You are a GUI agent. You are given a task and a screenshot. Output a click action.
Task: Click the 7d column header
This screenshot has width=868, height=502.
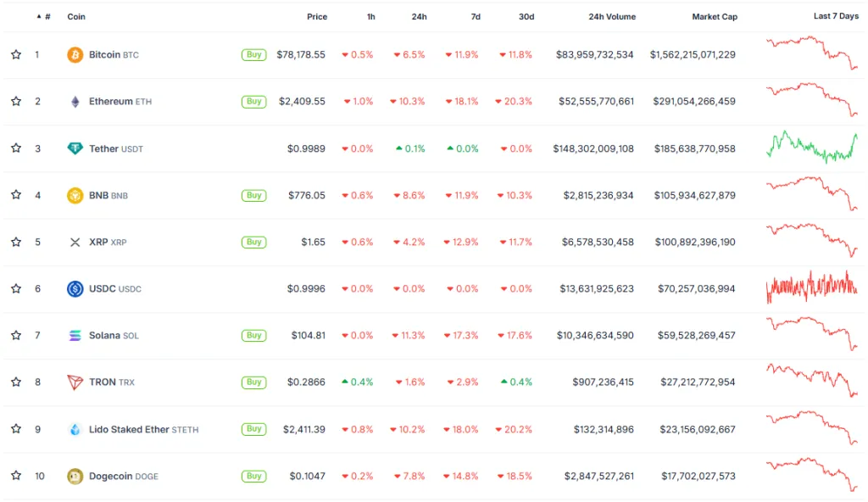pyautogui.click(x=476, y=17)
